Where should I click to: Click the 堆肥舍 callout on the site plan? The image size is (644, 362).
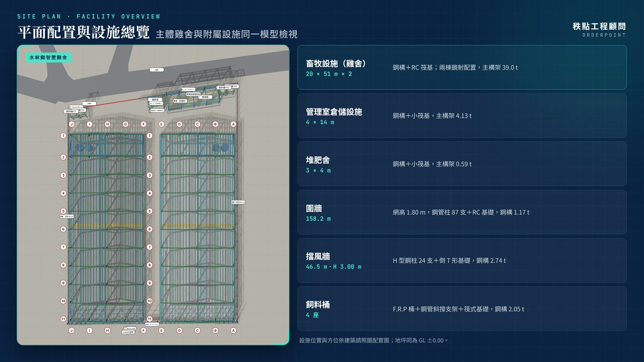tap(155, 99)
